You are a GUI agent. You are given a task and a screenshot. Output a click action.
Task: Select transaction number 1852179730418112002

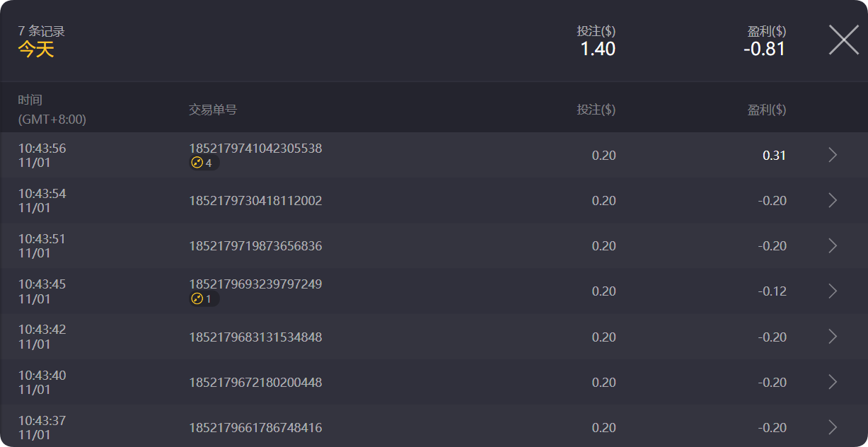tap(255, 201)
